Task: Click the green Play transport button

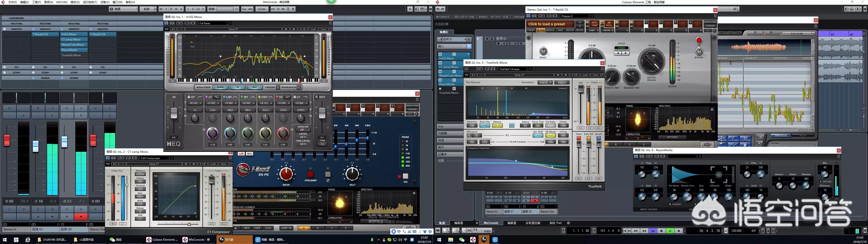Action: [670, 231]
